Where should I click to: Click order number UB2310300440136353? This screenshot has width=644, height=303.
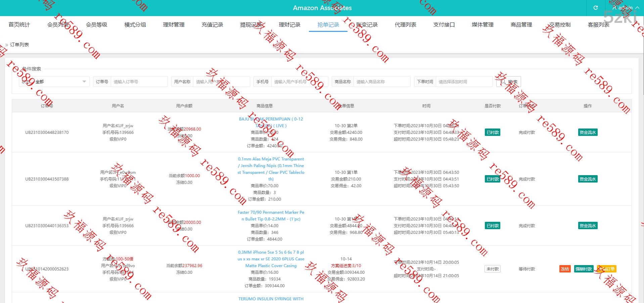point(47,225)
